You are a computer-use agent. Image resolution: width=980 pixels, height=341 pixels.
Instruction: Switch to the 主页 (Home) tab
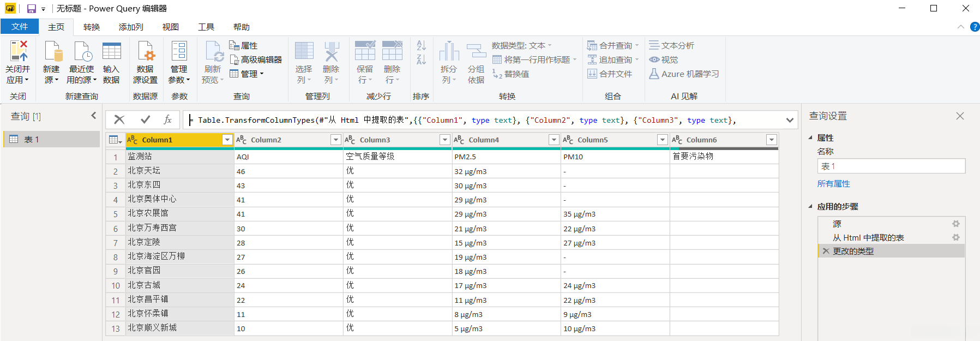[x=56, y=27]
